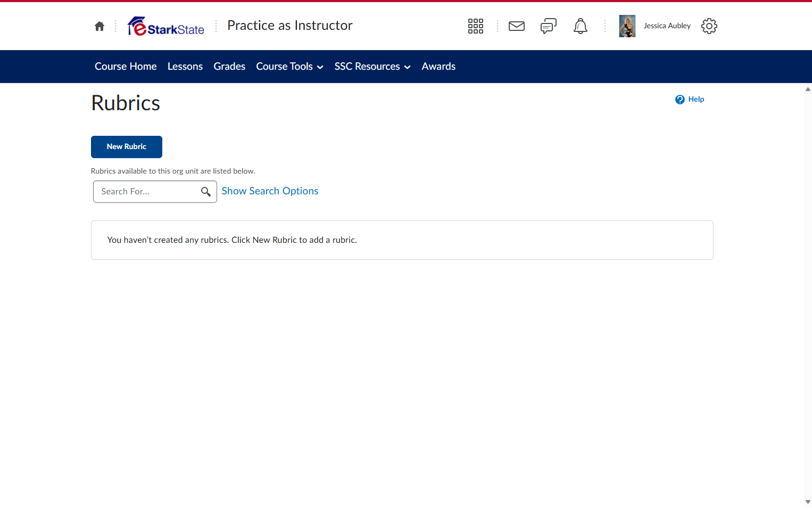The image size is (812, 508).
Task: Click the scrollbar down arrow
Action: 808,502
